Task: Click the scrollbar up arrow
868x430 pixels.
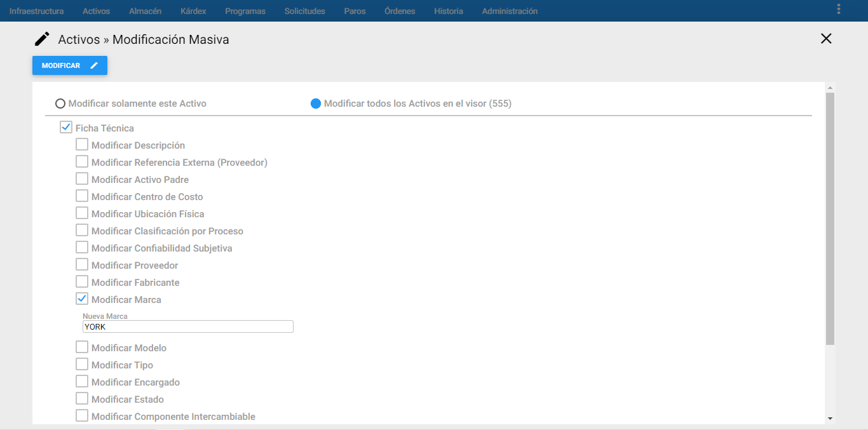Action: coord(830,88)
